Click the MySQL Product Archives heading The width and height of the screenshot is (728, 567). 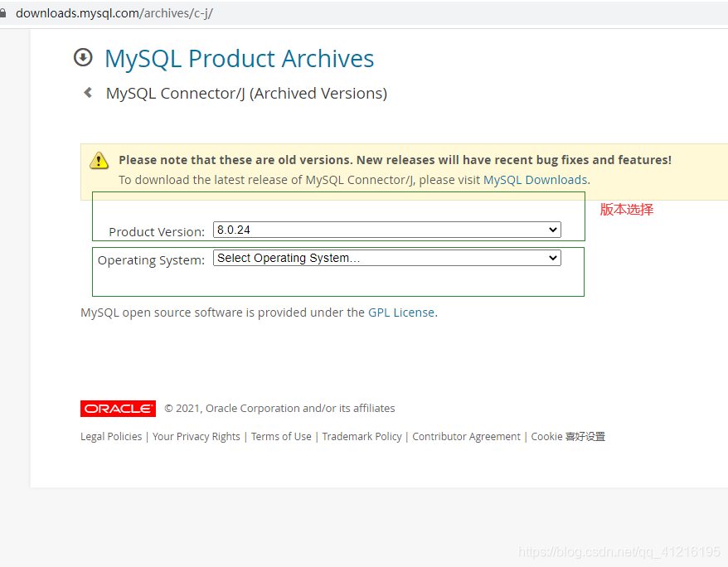[239, 59]
